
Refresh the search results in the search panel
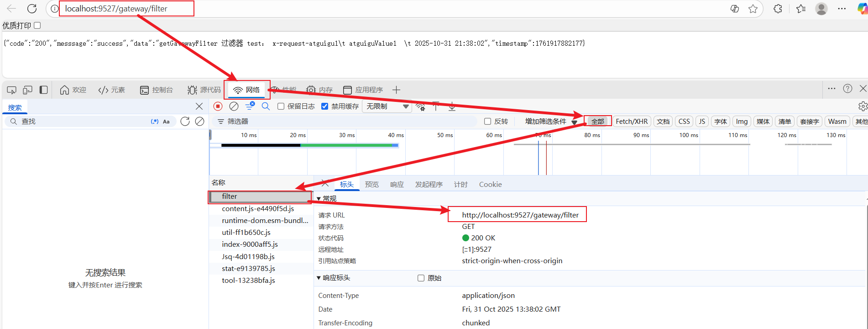pos(185,121)
